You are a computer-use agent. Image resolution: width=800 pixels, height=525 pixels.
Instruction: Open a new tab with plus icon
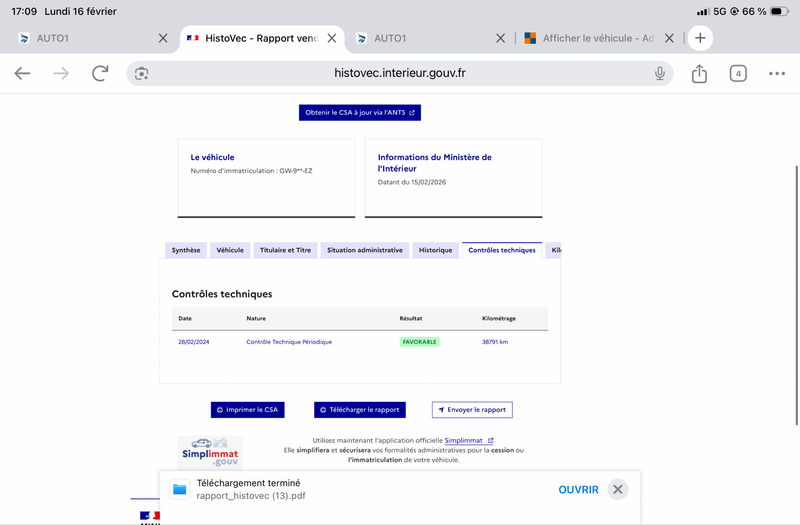pyautogui.click(x=700, y=38)
